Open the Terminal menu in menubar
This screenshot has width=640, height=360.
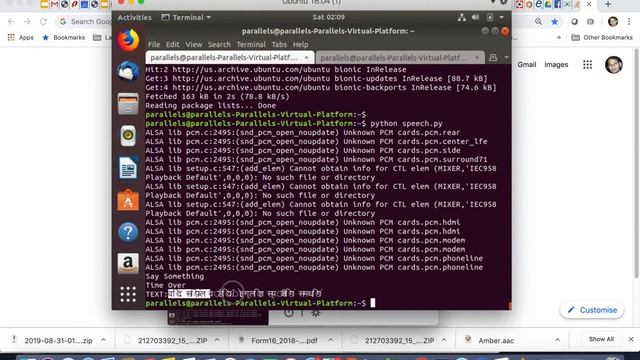[x=251, y=44]
